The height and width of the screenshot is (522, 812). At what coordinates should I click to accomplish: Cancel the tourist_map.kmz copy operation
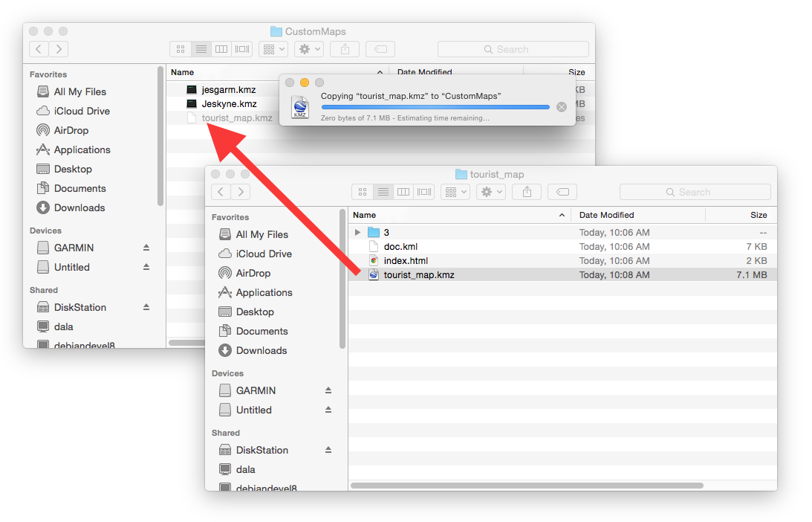pyautogui.click(x=562, y=107)
